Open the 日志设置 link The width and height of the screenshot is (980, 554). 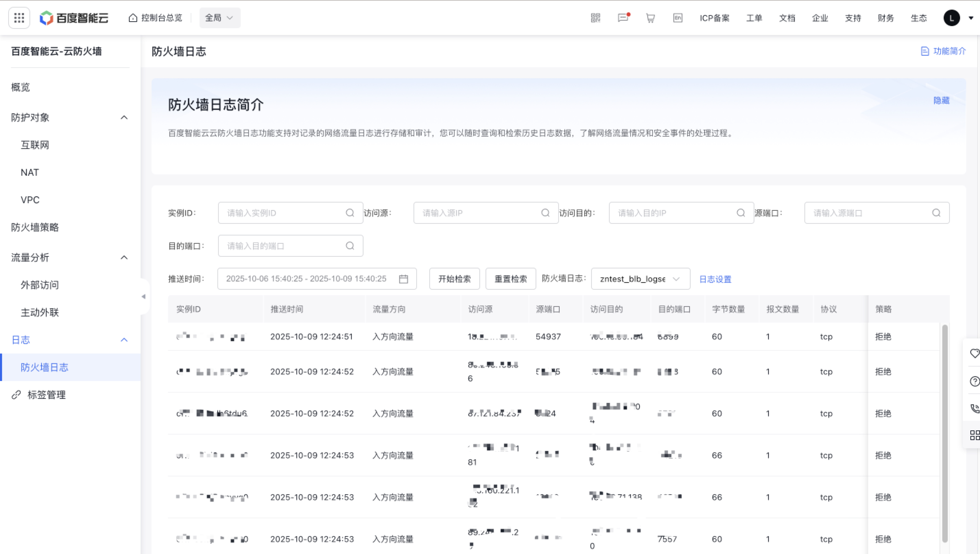click(x=715, y=279)
